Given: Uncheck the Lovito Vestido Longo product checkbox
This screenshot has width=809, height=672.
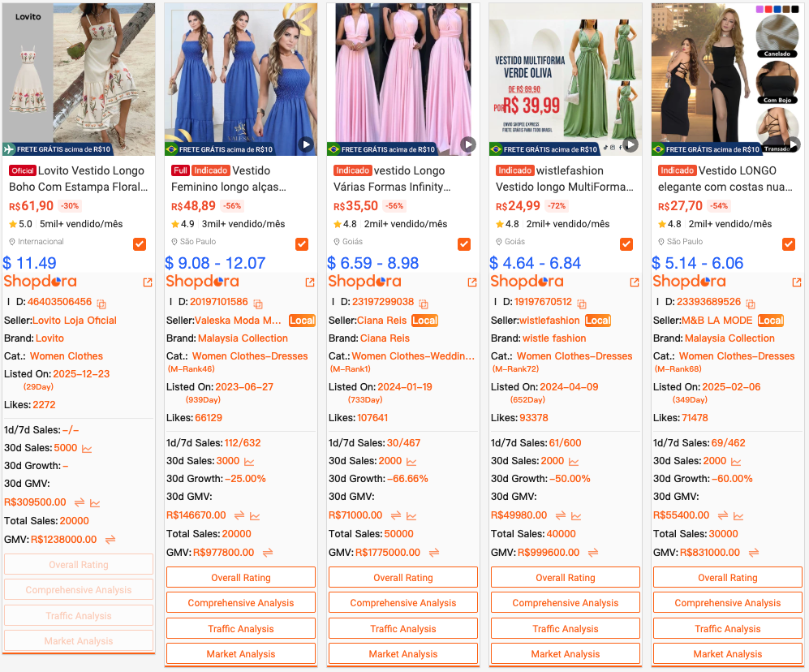Looking at the screenshot, I should 140,244.
